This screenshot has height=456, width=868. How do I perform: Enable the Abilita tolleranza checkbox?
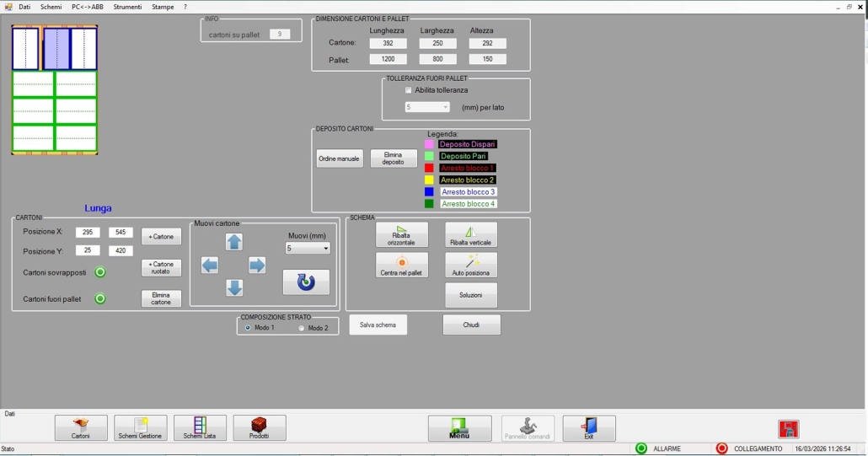point(409,90)
